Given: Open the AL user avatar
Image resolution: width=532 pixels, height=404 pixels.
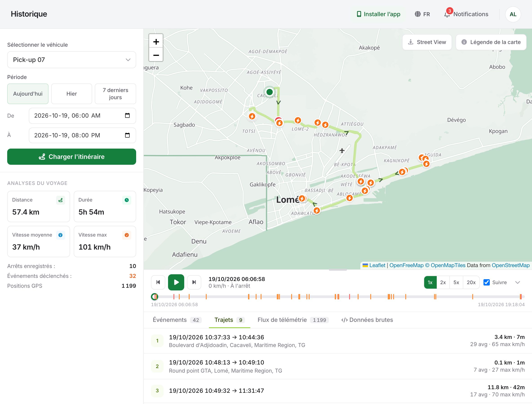Looking at the screenshot, I should (x=513, y=14).
